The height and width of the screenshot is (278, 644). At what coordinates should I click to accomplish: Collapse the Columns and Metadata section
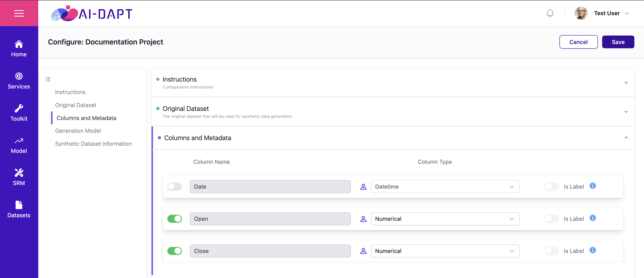[626, 138]
